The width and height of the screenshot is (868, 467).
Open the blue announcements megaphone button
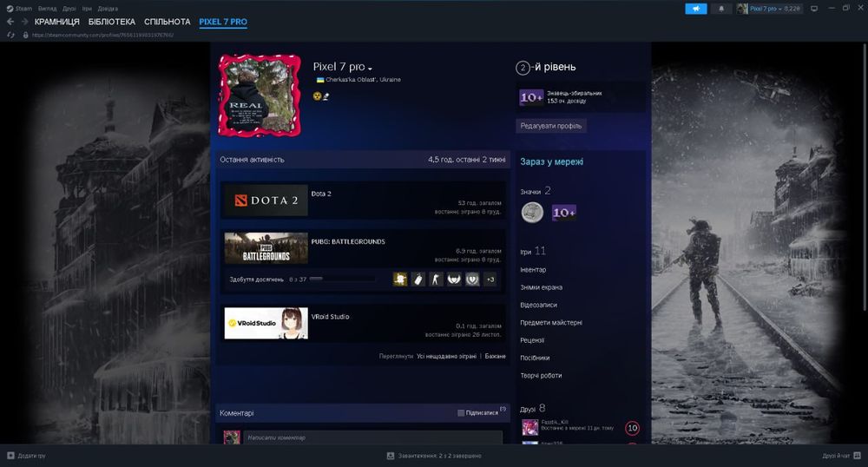696,9
